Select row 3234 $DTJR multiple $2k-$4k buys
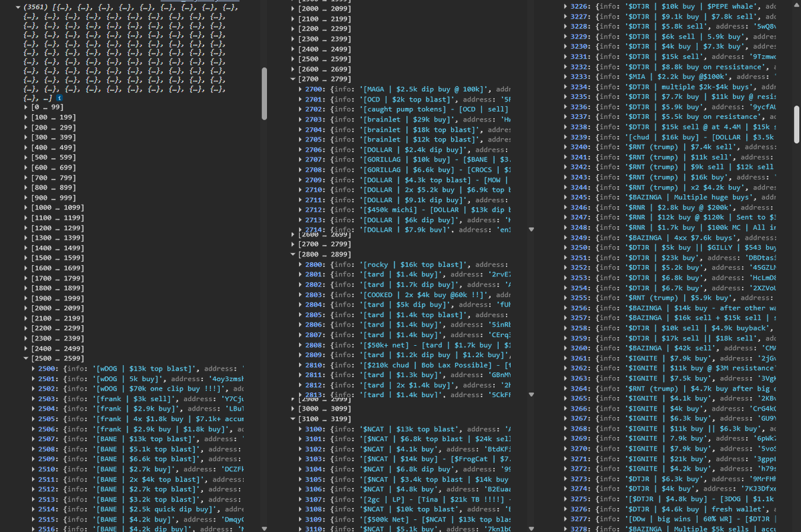 pyautogui.click(x=671, y=87)
